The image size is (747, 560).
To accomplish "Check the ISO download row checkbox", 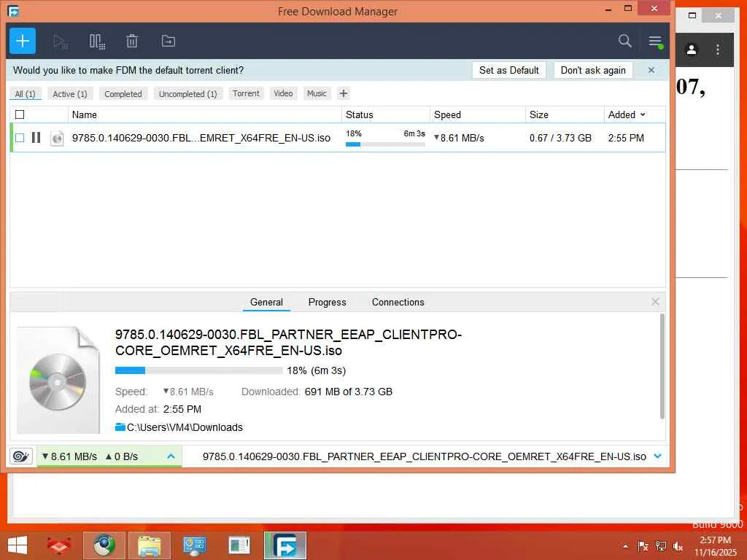I will [x=20, y=138].
